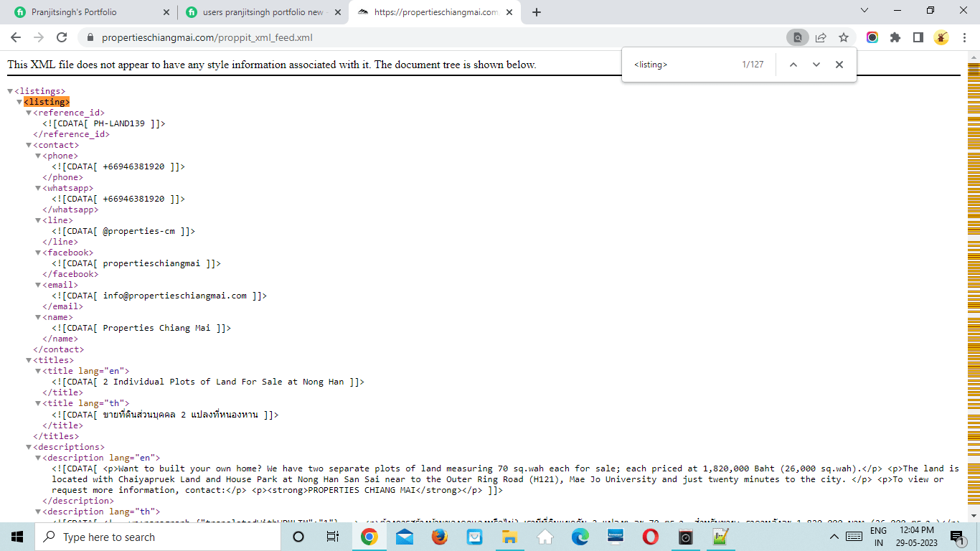Close the find bar

tap(839, 65)
